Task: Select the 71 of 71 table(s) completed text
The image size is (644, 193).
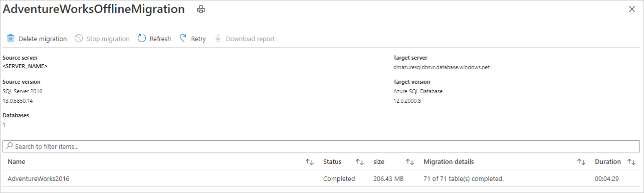Action: (464, 179)
